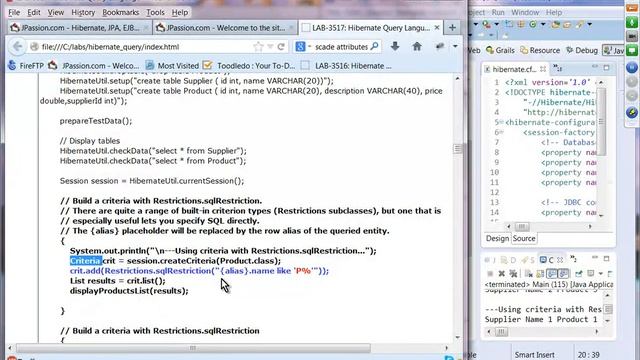
Task: Minimize the Eclipse editor pane
Action: [x=595, y=67]
